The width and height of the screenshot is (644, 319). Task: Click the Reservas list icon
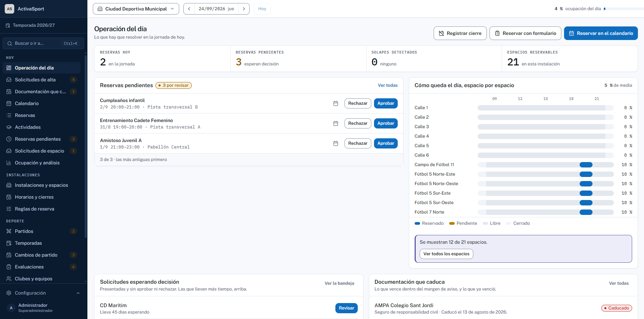9,115
